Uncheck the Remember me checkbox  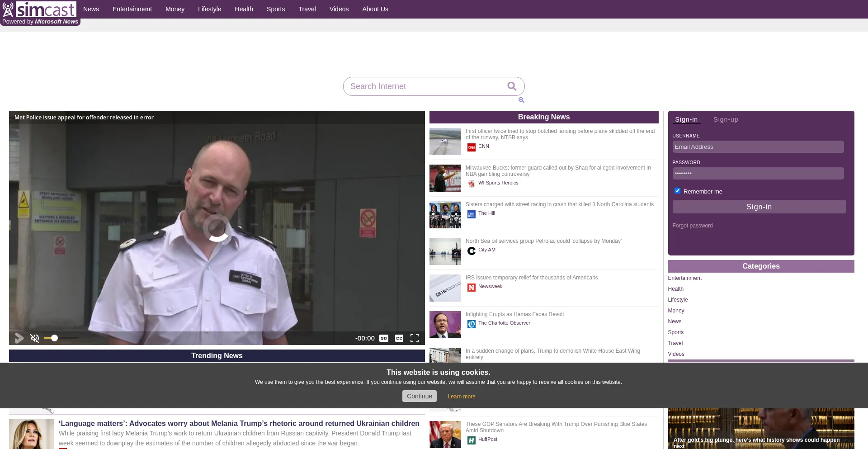click(677, 191)
